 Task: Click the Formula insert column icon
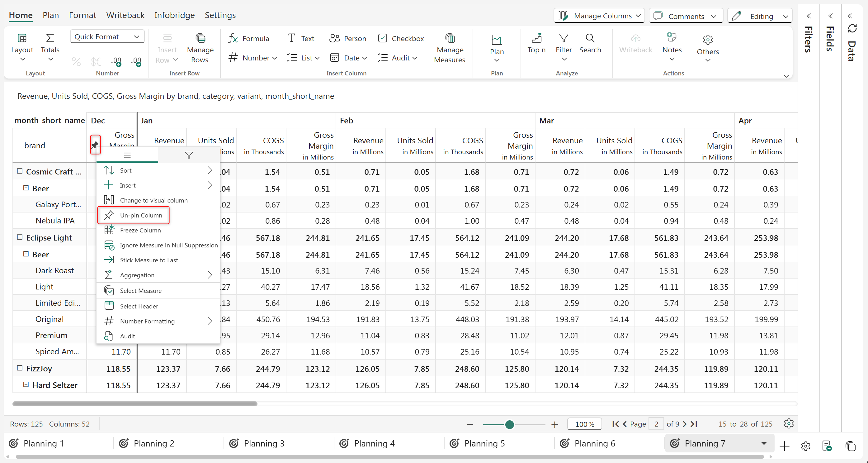(233, 38)
